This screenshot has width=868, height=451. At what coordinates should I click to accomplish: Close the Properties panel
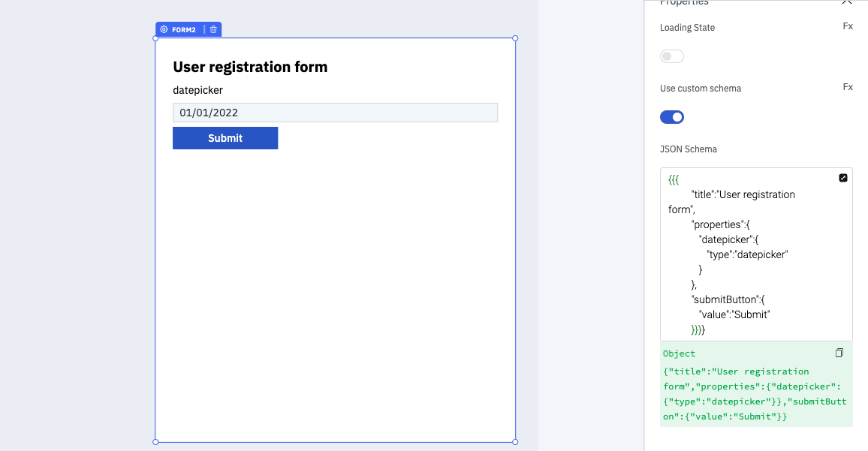(847, 2)
